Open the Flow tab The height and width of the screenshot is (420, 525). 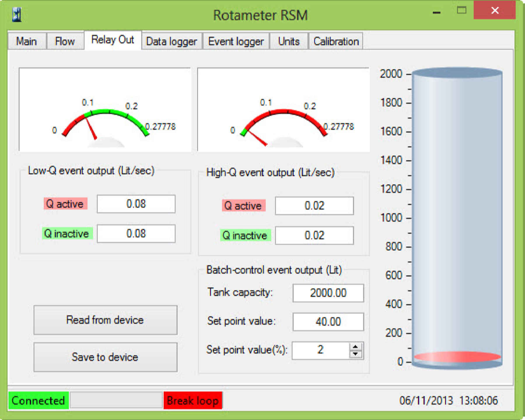65,41
